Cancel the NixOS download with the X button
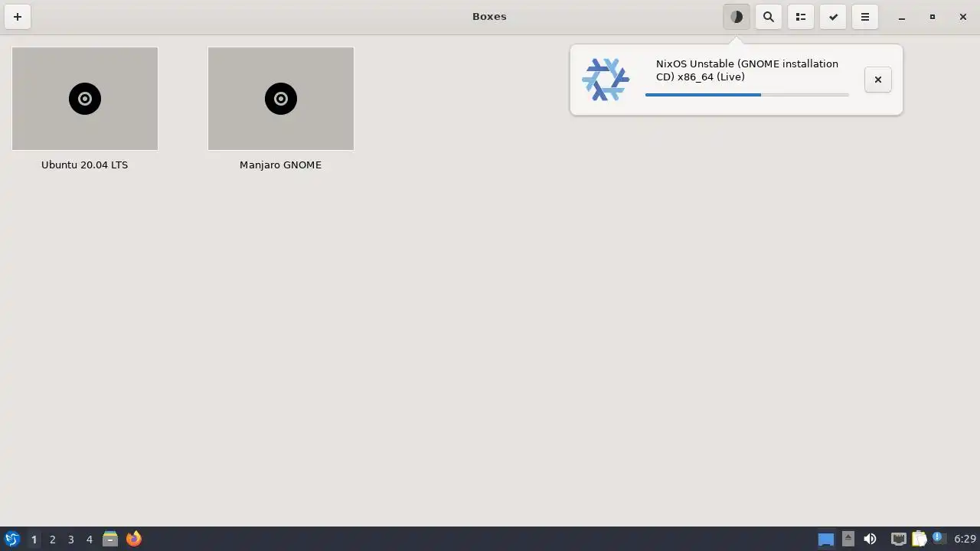 878,80
